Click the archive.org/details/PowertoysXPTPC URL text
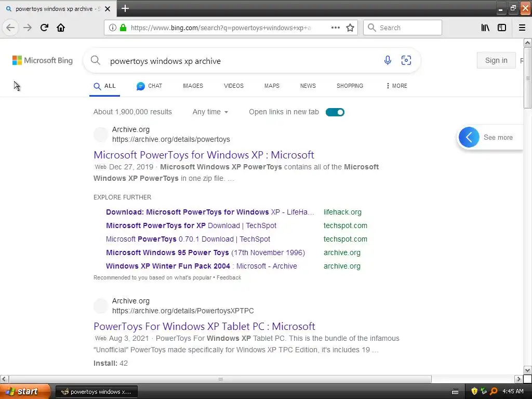 click(183, 311)
